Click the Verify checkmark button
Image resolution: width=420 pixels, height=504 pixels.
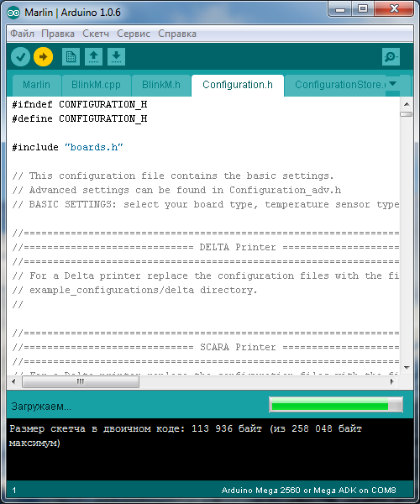(20, 57)
